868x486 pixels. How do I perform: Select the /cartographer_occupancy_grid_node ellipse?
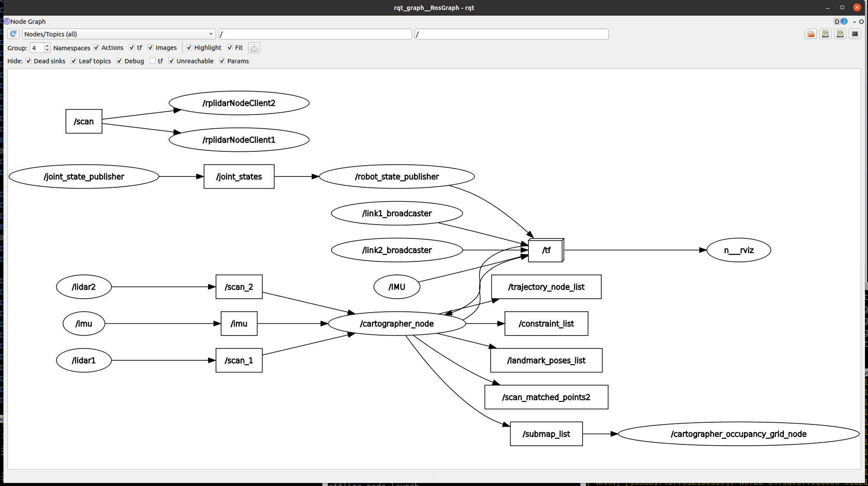(x=739, y=434)
